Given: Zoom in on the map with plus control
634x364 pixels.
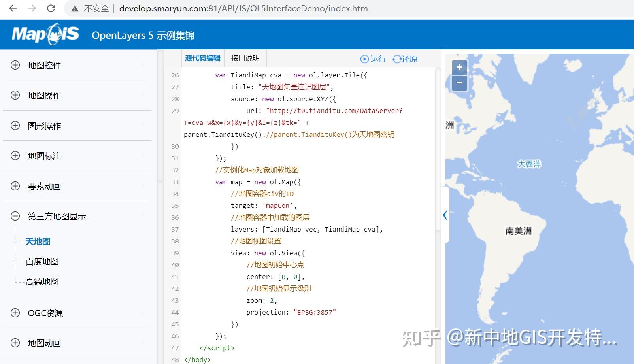Looking at the screenshot, I should (x=459, y=68).
